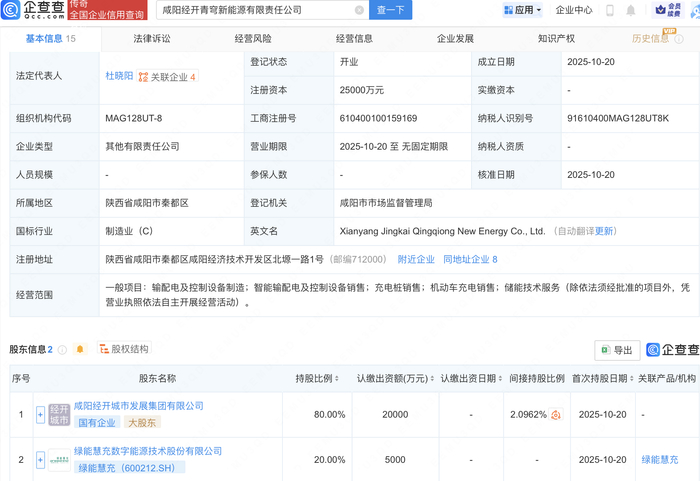Image resolution: width=700 pixels, height=481 pixels.
Task: Open the 应用 dropdown menu
Action: pos(522,10)
